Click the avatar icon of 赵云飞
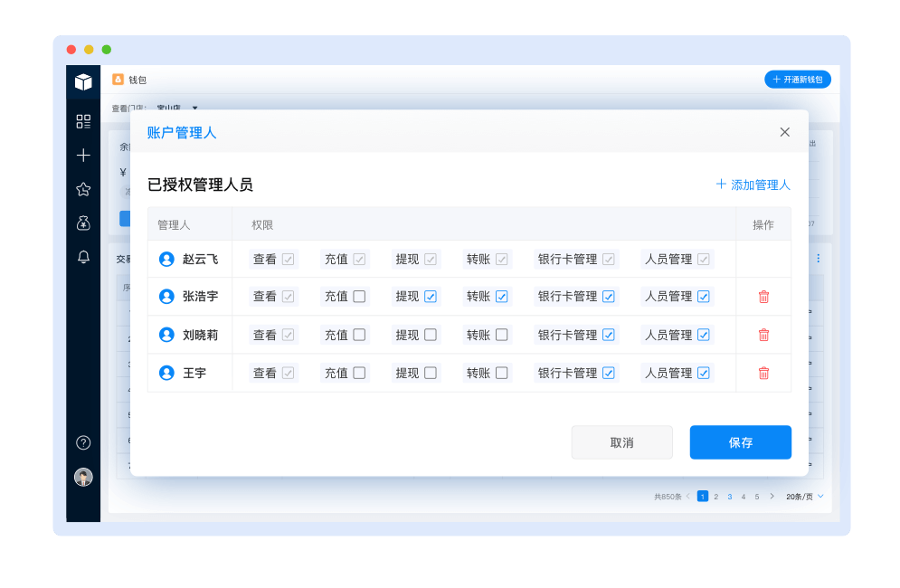900x588 pixels. click(166, 259)
